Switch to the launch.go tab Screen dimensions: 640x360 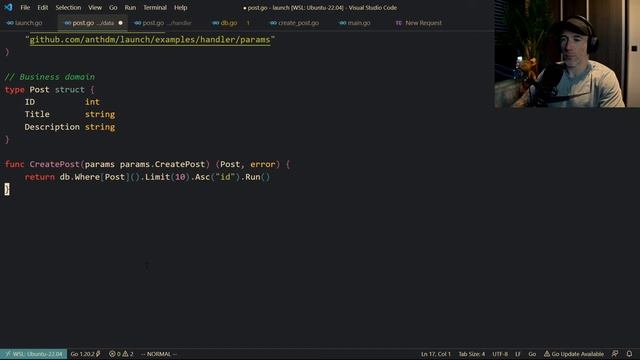pos(29,23)
